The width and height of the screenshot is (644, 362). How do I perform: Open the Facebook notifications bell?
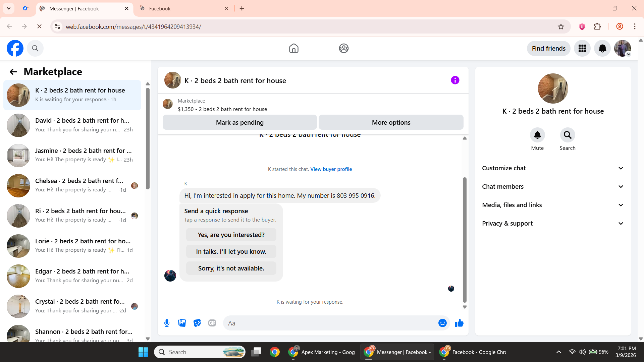tap(602, 49)
